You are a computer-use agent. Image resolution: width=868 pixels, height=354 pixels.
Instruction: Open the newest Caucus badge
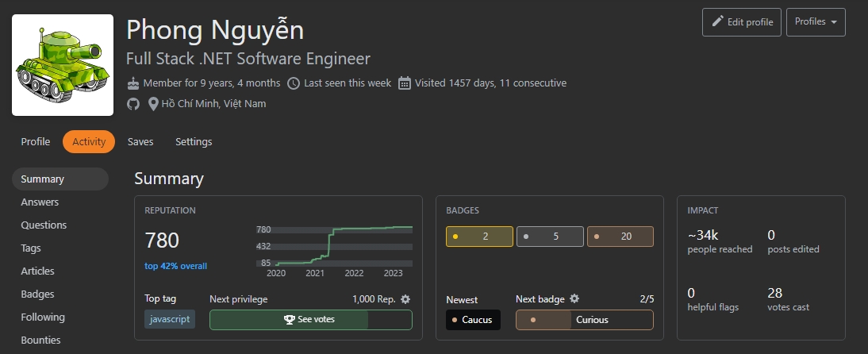pos(474,320)
